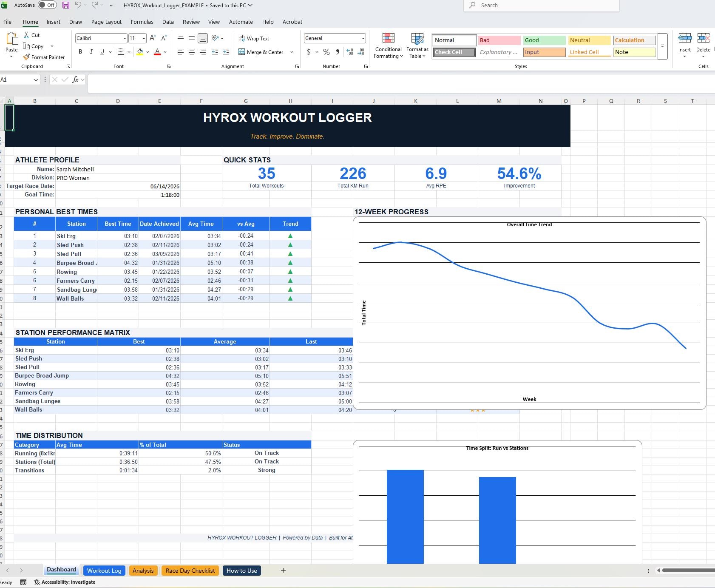The width and height of the screenshot is (715, 588).
Task: Click the Format Painter tool
Action: pos(44,57)
